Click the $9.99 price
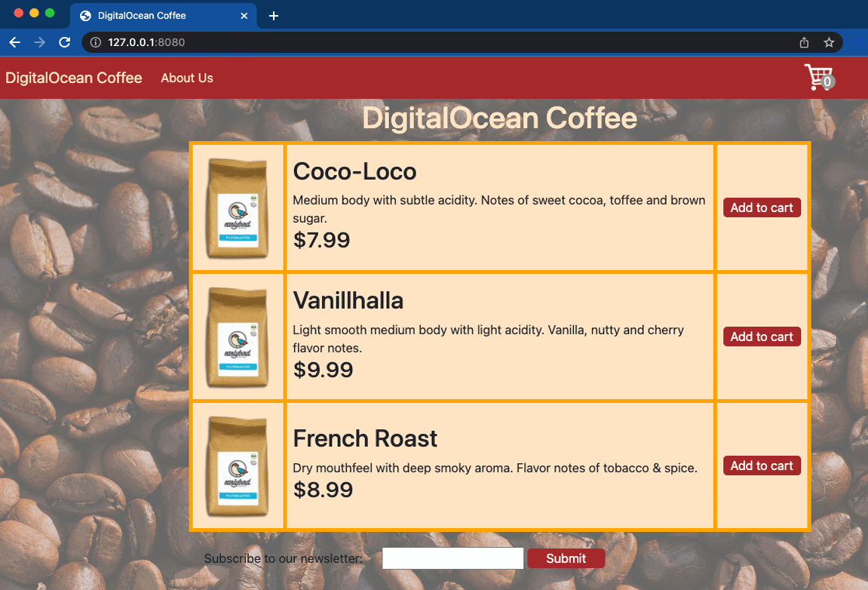The height and width of the screenshot is (590, 868). [x=323, y=370]
